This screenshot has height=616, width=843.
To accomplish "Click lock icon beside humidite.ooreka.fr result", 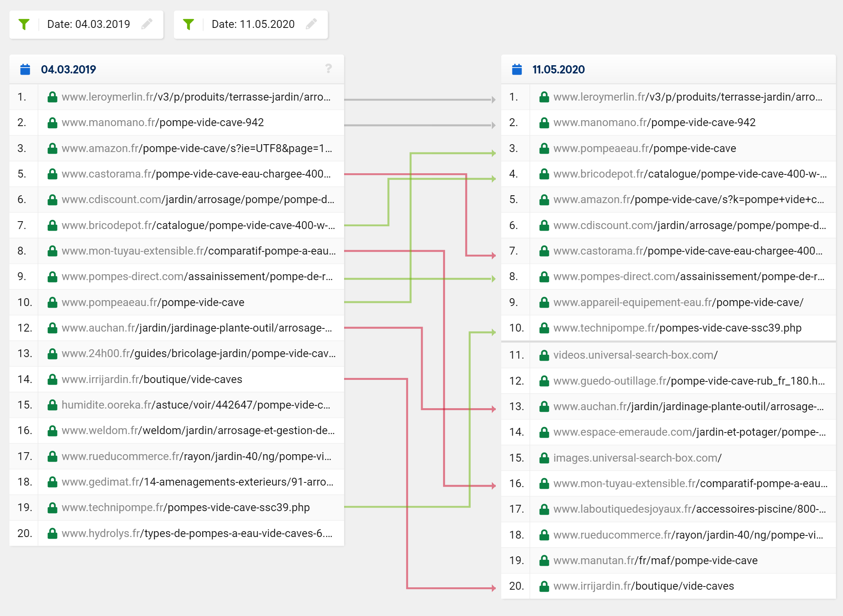I will [x=52, y=405].
